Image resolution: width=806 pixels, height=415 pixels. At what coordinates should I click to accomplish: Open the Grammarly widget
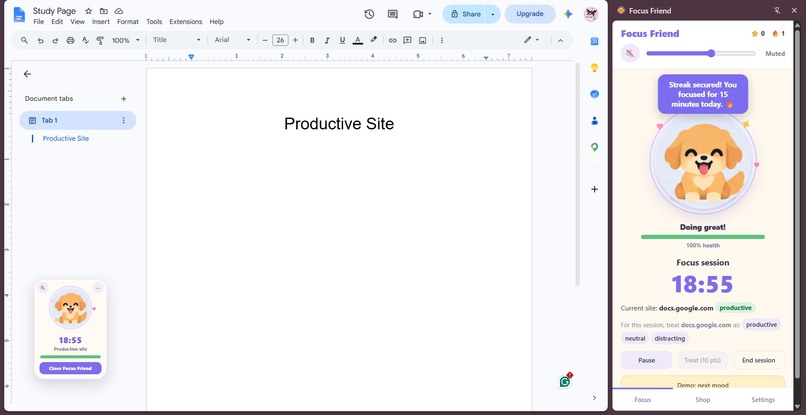coord(565,381)
